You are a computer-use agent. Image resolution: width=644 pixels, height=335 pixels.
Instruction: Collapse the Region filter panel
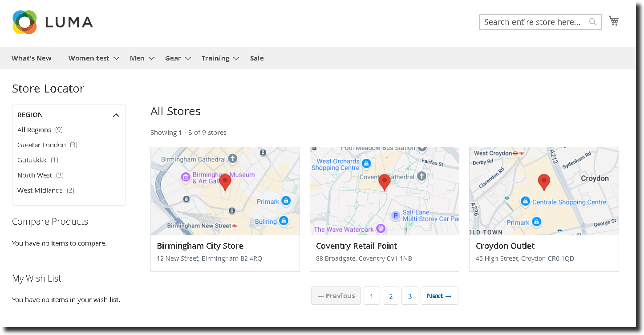[116, 115]
